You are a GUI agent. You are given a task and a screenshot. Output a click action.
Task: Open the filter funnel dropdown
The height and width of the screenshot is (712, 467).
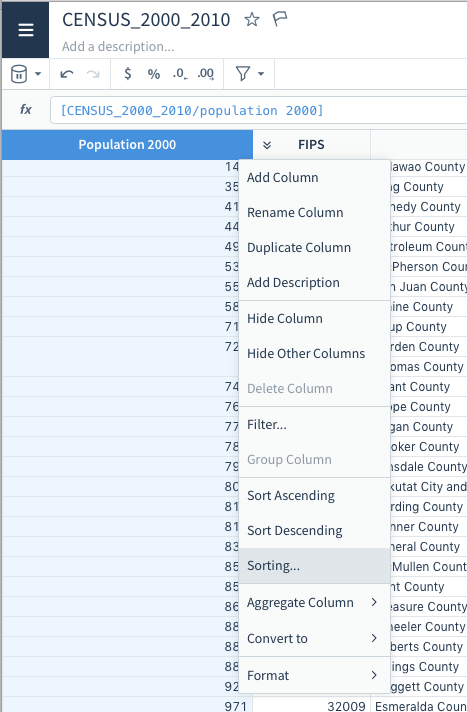click(249, 74)
